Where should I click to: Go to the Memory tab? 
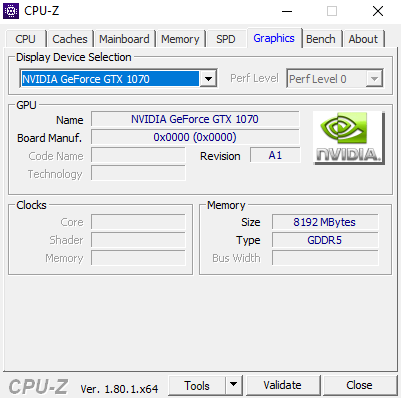pyautogui.click(x=180, y=39)
